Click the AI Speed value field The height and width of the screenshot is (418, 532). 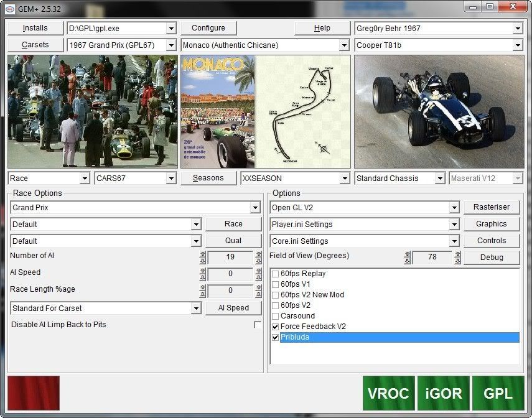pos(230,274)
